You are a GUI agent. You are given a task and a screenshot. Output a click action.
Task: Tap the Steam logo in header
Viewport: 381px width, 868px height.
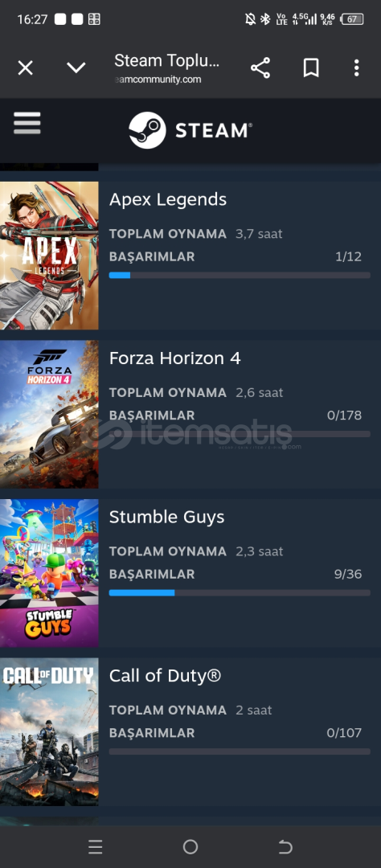pos(190,130)
